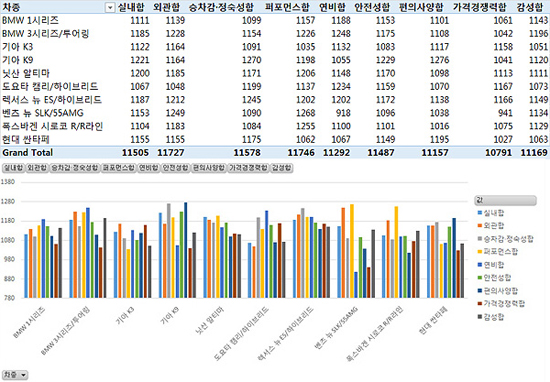This screenshot has height=382, width=550.
Task: Open the 차종 axis field button below chart
Action: coord(15,375)
